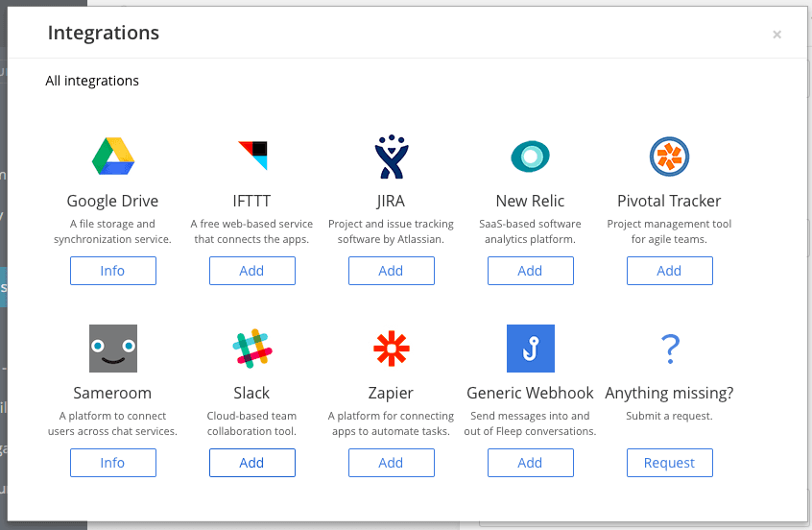Open Info for Sameroom
This screenshot has width=812, height=530.
point(113,463)
